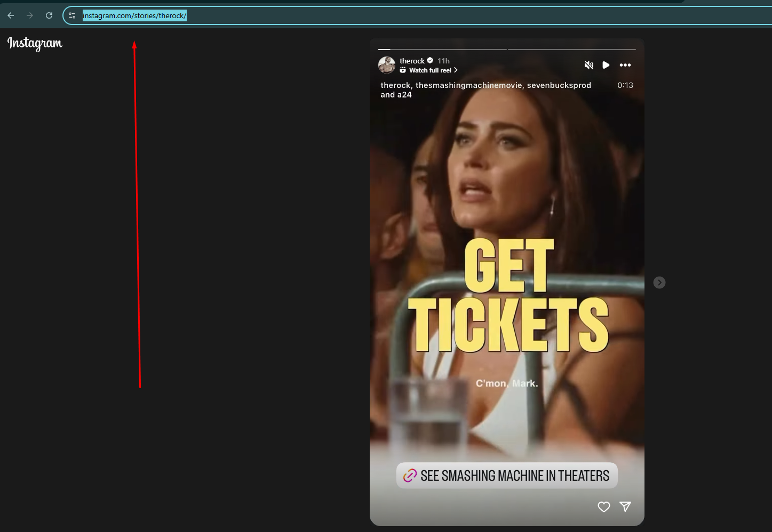Click the collaborators caption starting with therock
Viewport: 772px width, 532px height.
(486, 90)
